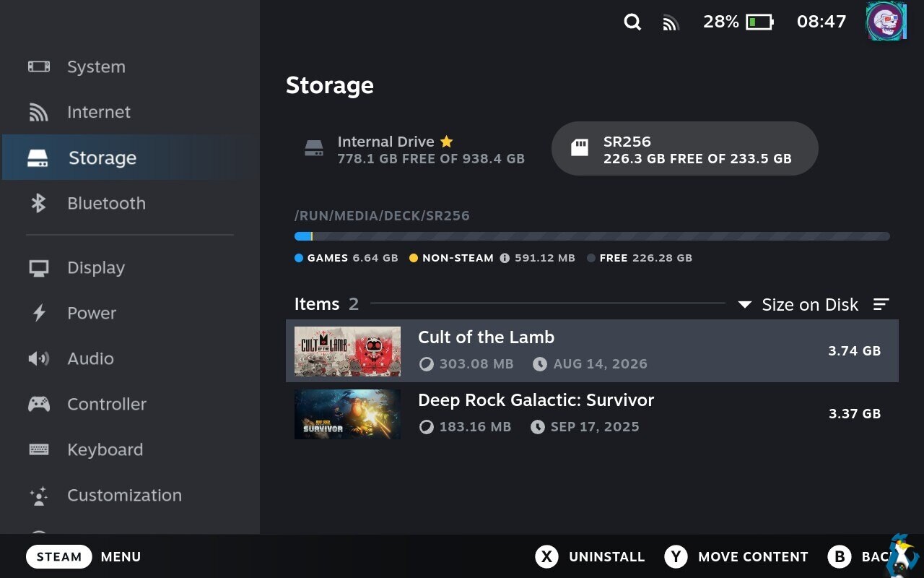Click the sort order lines icon
This screenshot has height=578, width=924.
pos(881,304)
